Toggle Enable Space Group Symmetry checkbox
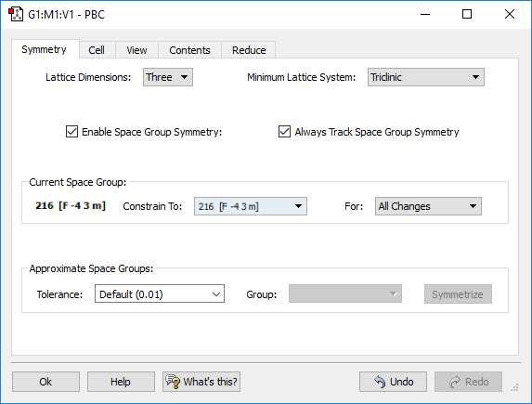532x404 pixels. tap(71, 131)
